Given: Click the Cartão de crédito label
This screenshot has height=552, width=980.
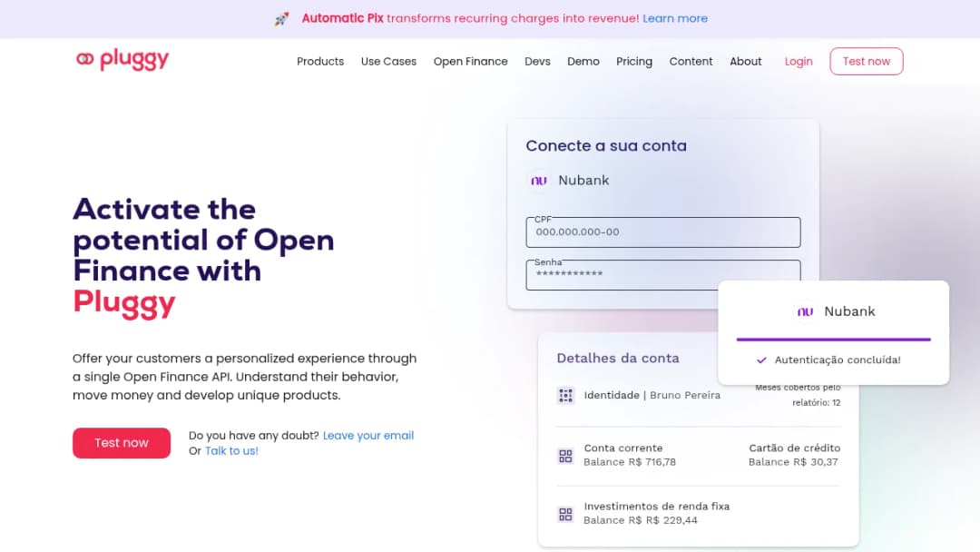Looking at the screenshot, I should point(794,448).
